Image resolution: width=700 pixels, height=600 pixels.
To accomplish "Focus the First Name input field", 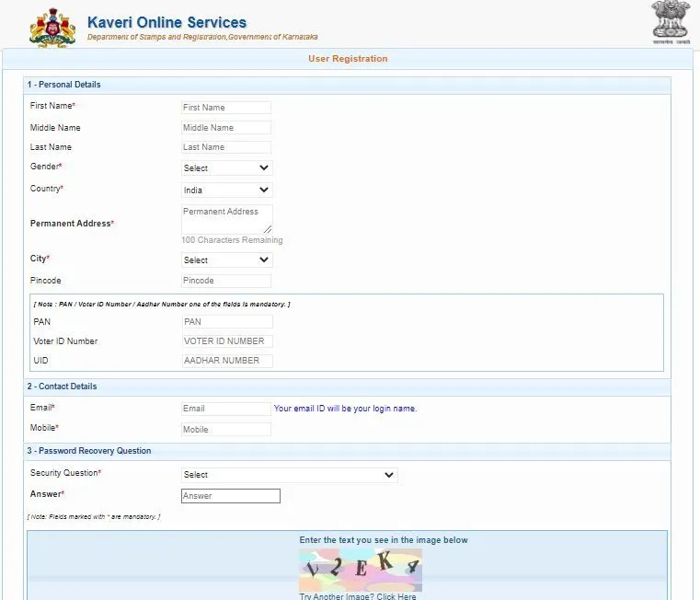I will click(x=226, y=108).
